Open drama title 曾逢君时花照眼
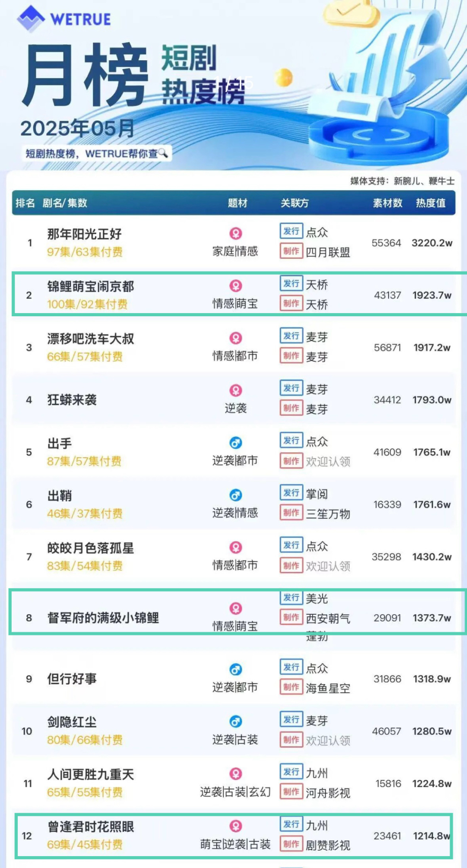Image resolution: width=467 pixels, height=868 pixels. click(x=91, y=827)
